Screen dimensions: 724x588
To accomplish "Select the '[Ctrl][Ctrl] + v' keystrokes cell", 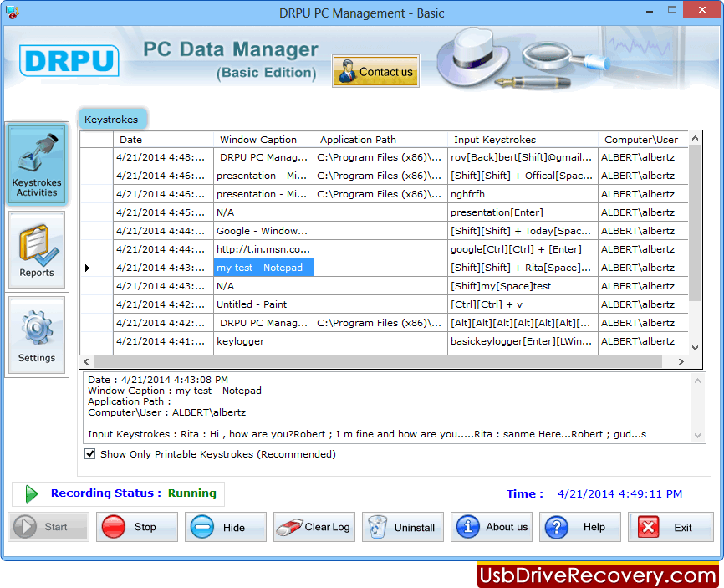I will [523, 304].
